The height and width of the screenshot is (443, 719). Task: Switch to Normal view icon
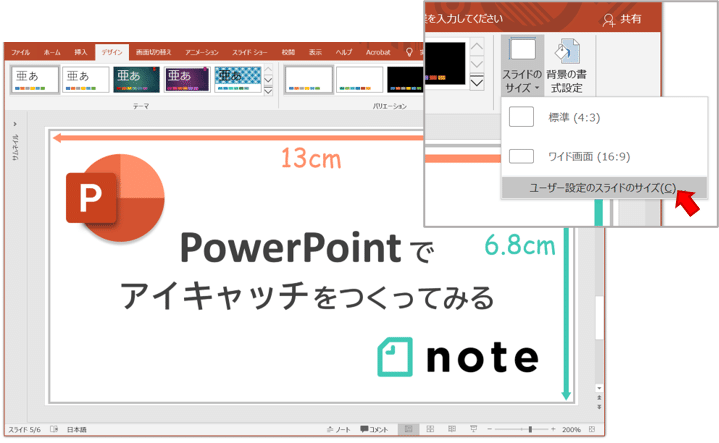[x=409, y=429]
